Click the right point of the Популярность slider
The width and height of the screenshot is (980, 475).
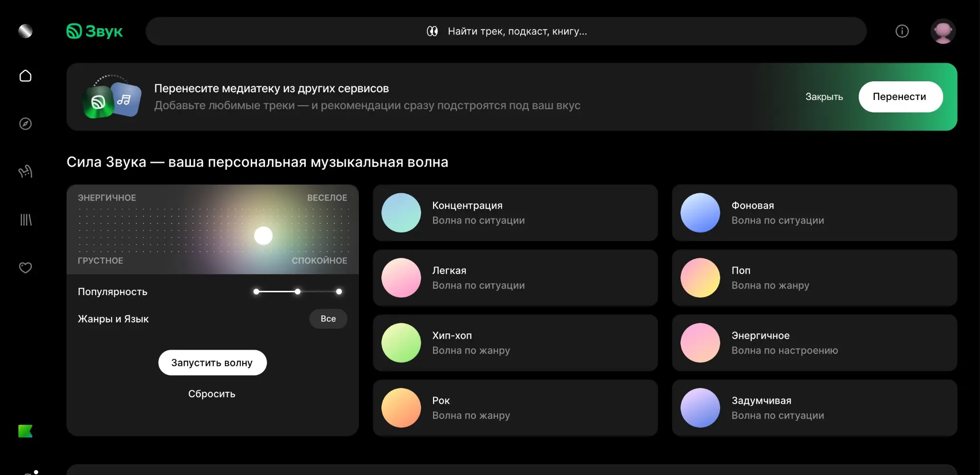[339, 291]
